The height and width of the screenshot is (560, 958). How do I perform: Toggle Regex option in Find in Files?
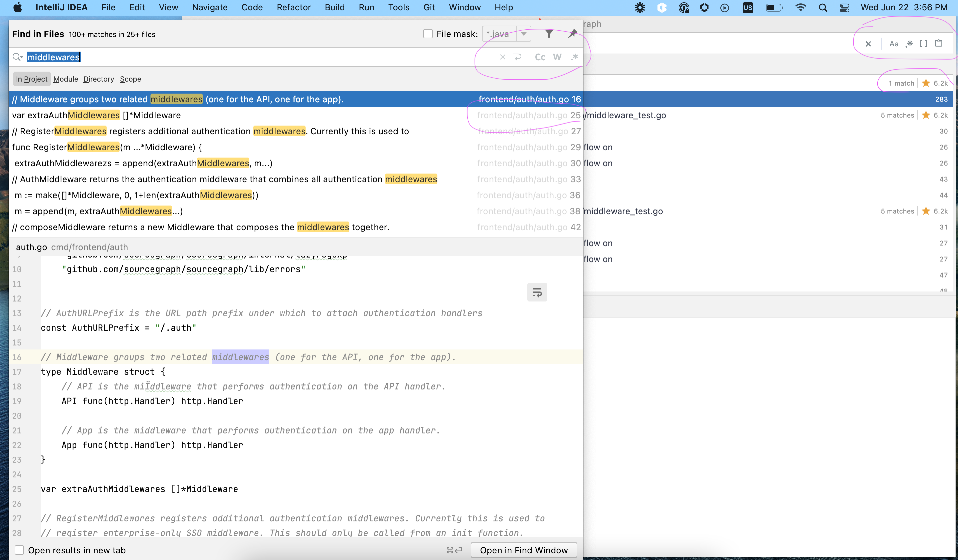(574, 57)
